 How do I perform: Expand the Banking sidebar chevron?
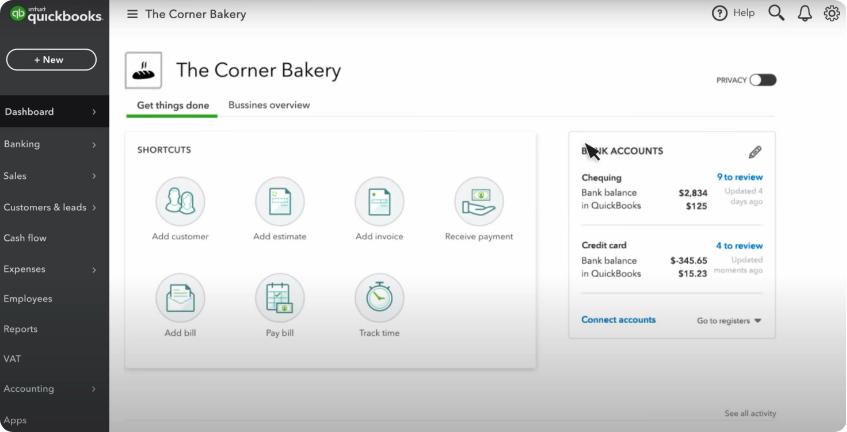[x=94, y=145]
